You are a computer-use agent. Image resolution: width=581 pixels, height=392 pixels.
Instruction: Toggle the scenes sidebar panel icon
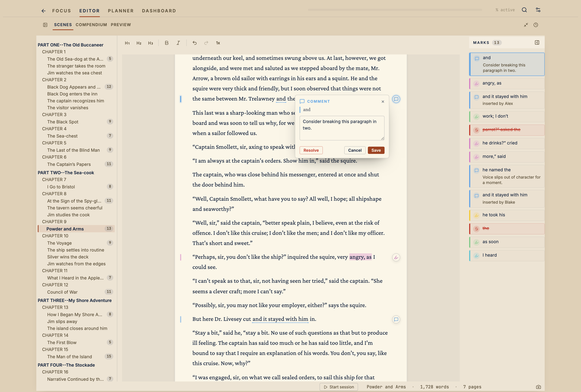(x=45, y=25)
